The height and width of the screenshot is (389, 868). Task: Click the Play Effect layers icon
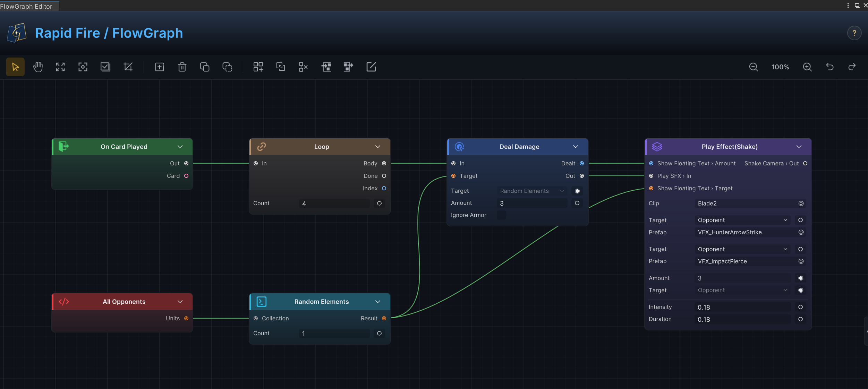pyautogui.click(x=657, y=147)
